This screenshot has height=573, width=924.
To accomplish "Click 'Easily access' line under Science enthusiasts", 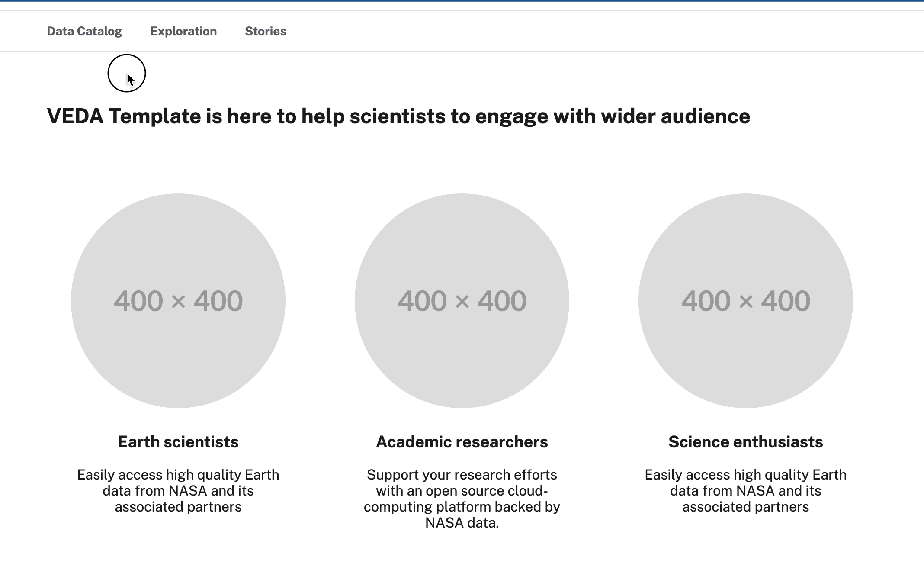I will (x=745, y=475).
